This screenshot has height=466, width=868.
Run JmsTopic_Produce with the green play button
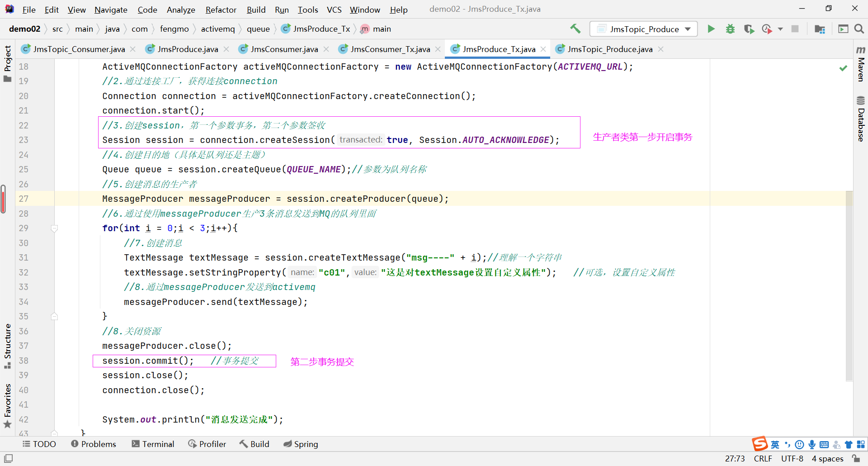pyautogui.click(x=711, y=29)
